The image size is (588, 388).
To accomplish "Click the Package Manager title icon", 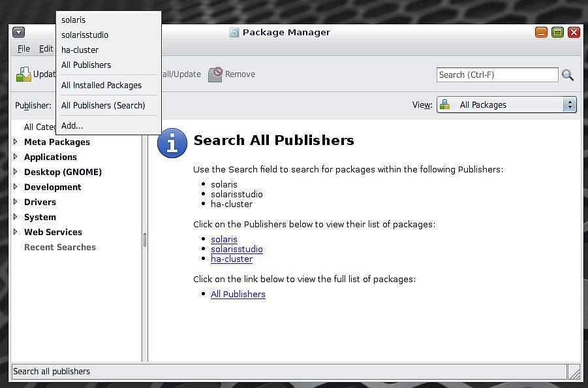I will [234, 33].
